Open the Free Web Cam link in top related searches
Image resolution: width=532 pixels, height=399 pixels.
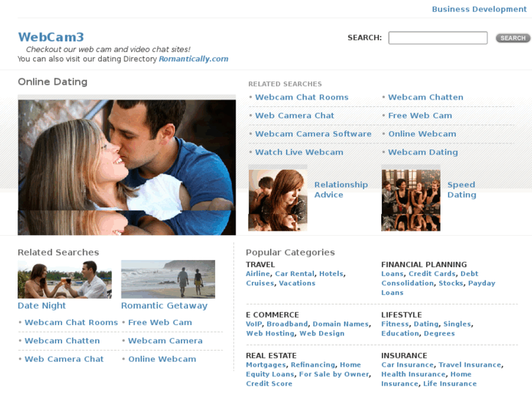(420, 116)
